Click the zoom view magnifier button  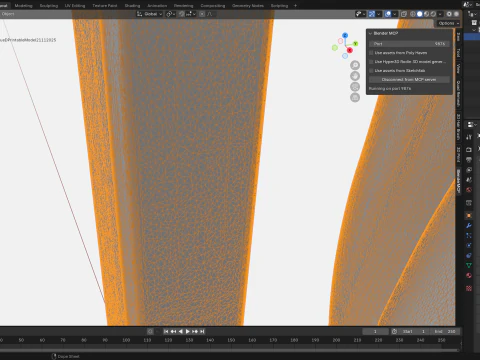[x=355, y=65]
